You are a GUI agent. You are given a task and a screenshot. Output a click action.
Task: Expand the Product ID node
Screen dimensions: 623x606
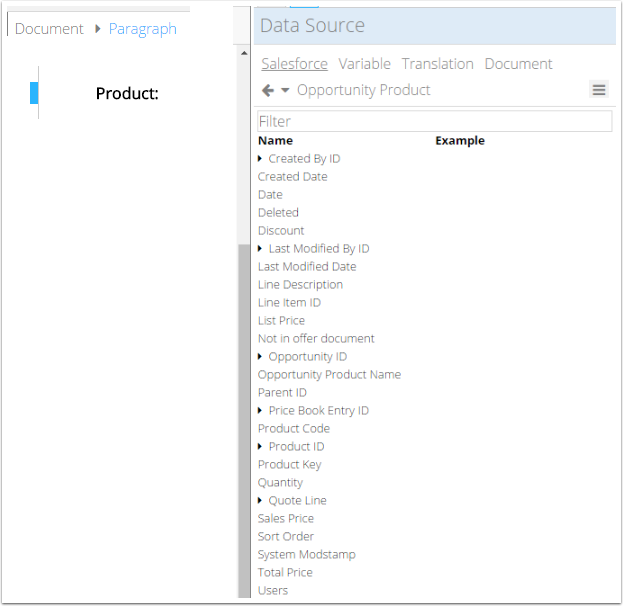click(261, 447)
